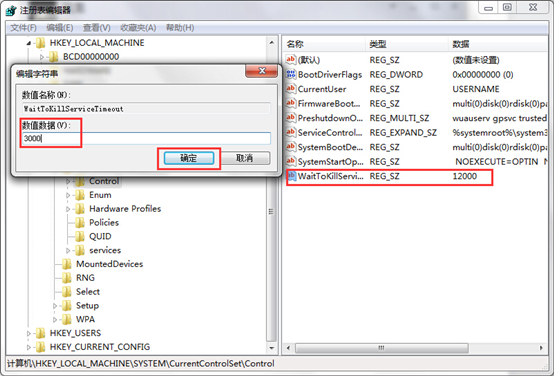Click the Registry Editor title bar icon
This screenshot has width=554, height=376.
(x=11, y=10)
